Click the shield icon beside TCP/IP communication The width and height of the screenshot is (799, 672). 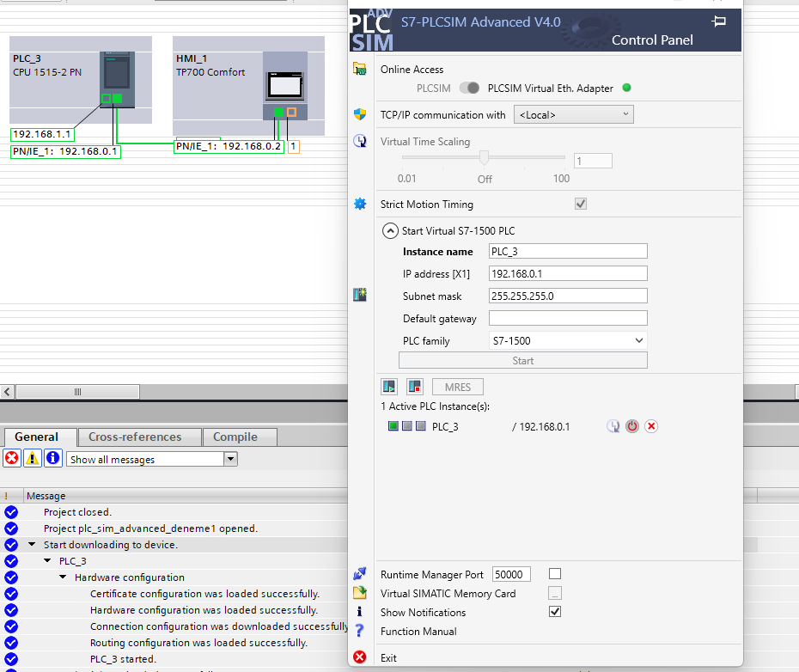tap(360, 114)
